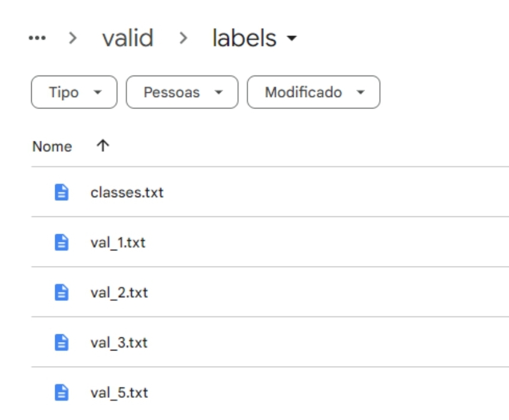Expand the labels folder dropdown arrow
Image resolution: width=509 pixels, height=420 pixels.
(x=291, y=38)
